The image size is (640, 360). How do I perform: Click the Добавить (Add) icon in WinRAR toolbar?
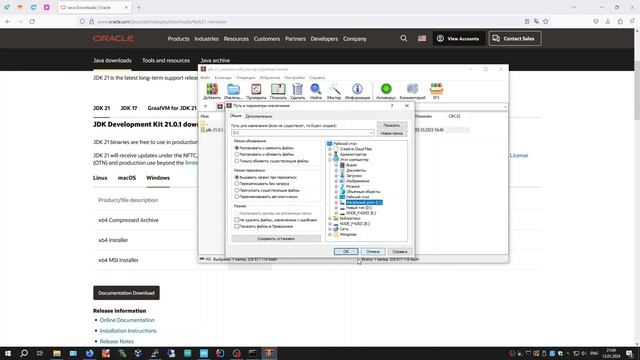tap(212, 91)
